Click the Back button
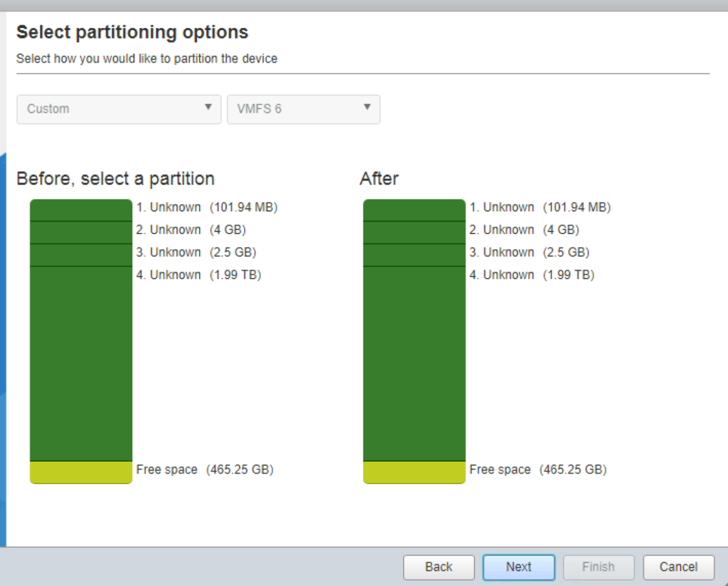The height and width of the screenshot is (586, 728). (438, 567)
